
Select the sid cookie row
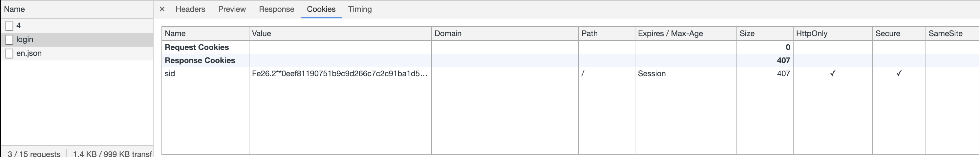pos(570,74)
